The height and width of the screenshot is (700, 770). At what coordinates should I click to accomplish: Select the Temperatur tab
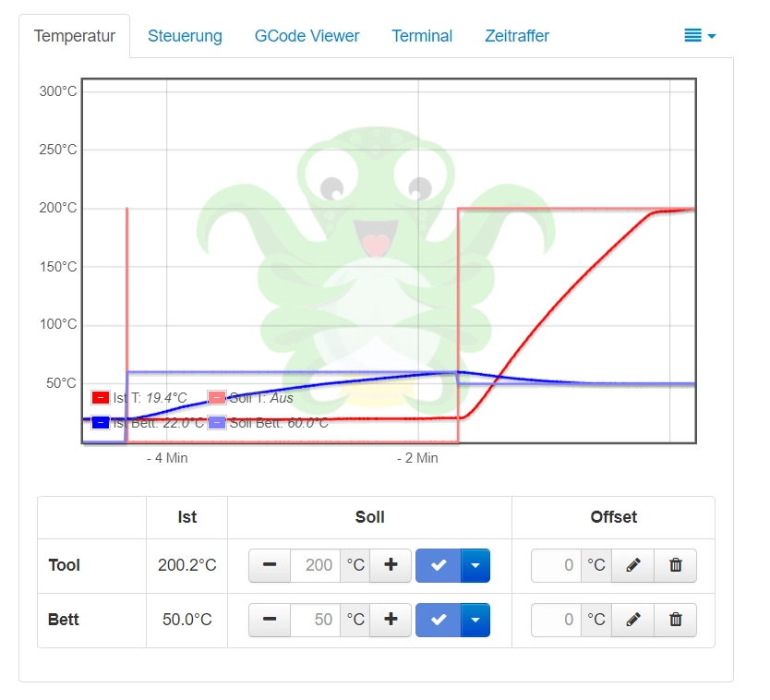[75, 36]
